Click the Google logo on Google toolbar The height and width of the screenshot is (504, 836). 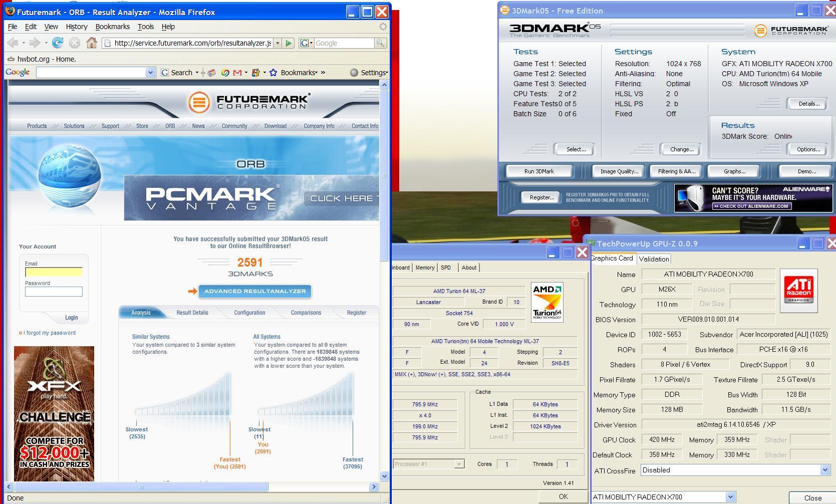(18, 72)
